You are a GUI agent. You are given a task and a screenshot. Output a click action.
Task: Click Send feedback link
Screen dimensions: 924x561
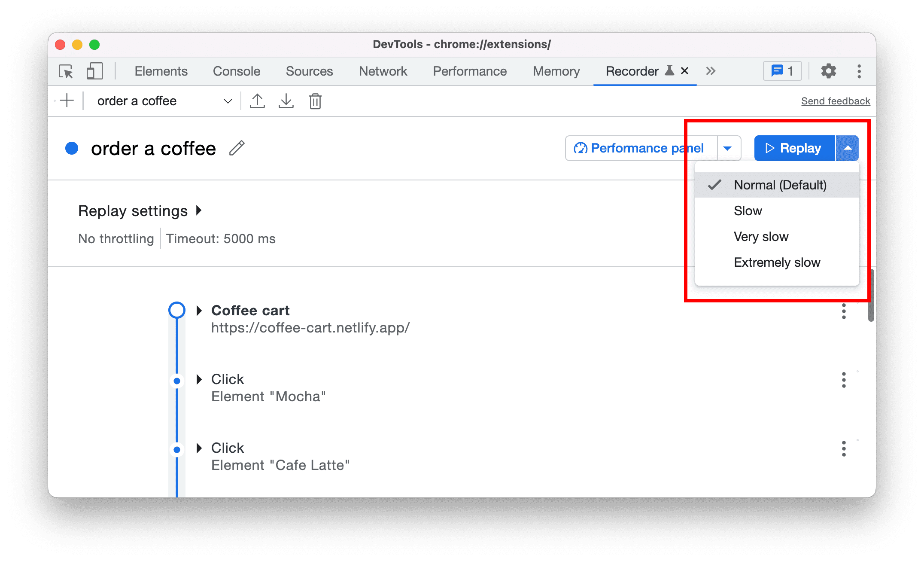(834, 101)
